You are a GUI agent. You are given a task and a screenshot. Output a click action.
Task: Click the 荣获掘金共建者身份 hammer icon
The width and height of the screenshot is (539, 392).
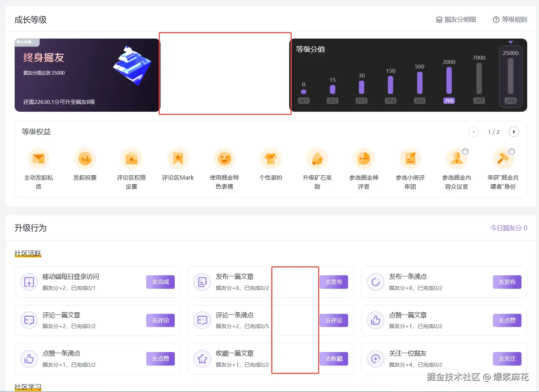click(503, 158)
